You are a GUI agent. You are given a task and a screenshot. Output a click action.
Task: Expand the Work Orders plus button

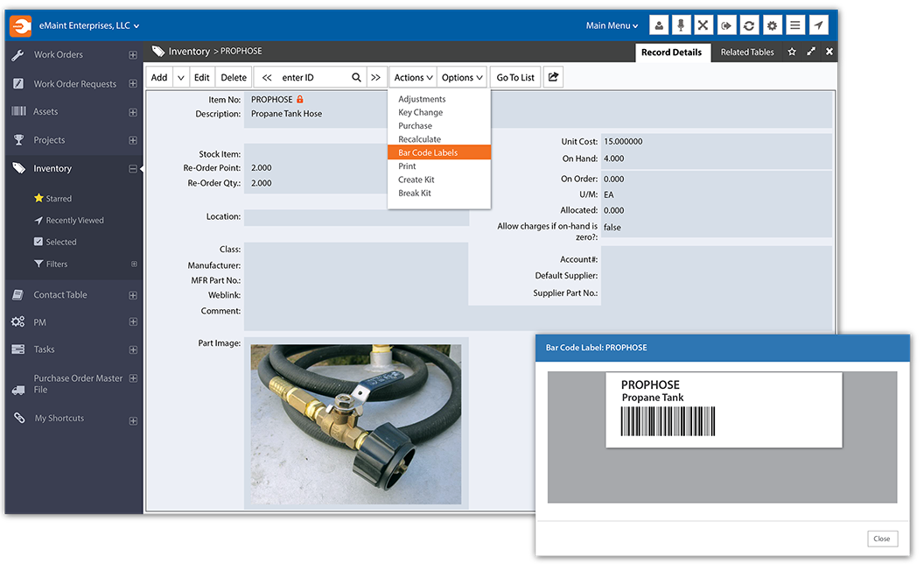point(133,55)
